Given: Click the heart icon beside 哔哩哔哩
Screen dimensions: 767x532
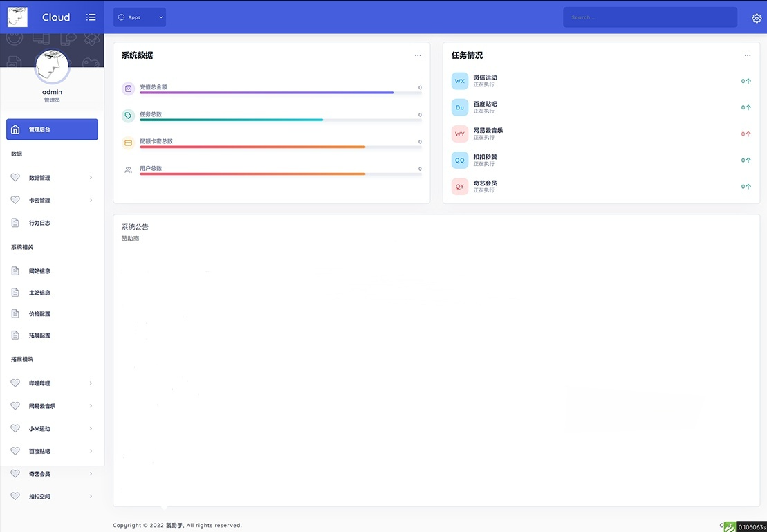Looking at the screenshot, I should tap(15, 383).
